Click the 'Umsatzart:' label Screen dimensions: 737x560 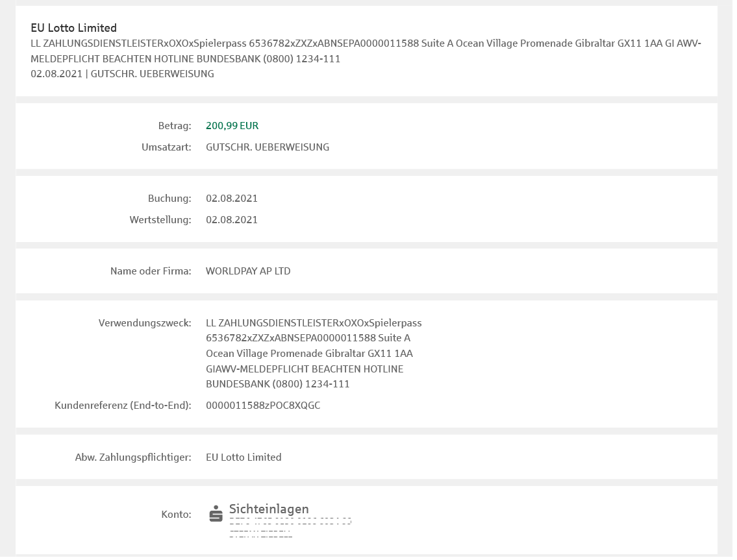click(166, 147)
